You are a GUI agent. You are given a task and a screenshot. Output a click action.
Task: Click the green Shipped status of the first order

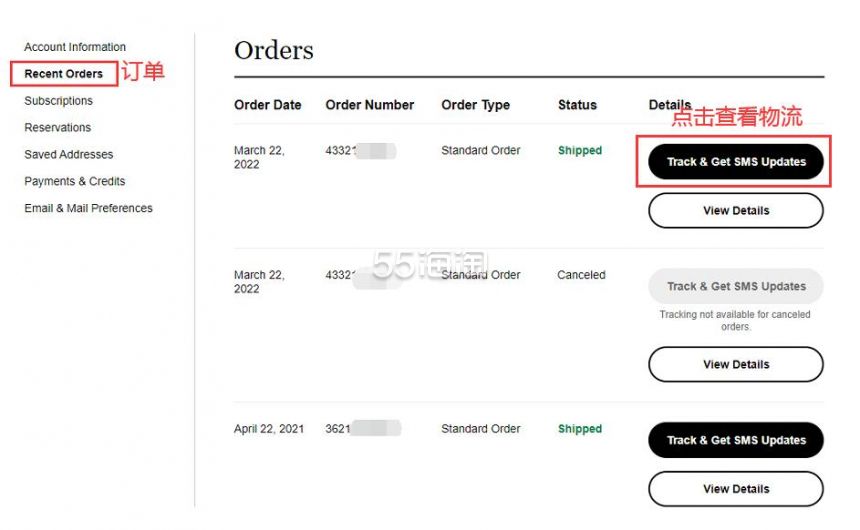click(580, 150)
